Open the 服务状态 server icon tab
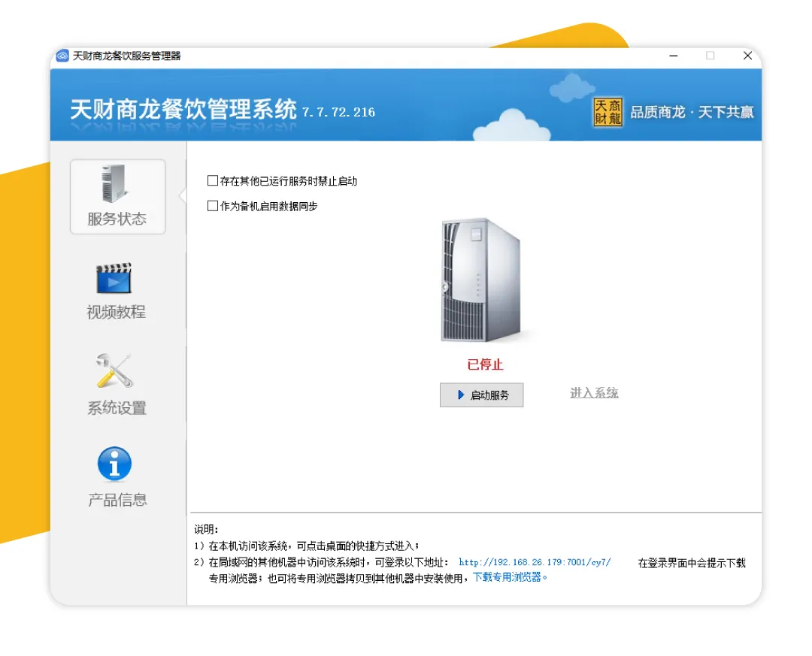Viewport: 812px width, 656px height. [x=117, y=196]
